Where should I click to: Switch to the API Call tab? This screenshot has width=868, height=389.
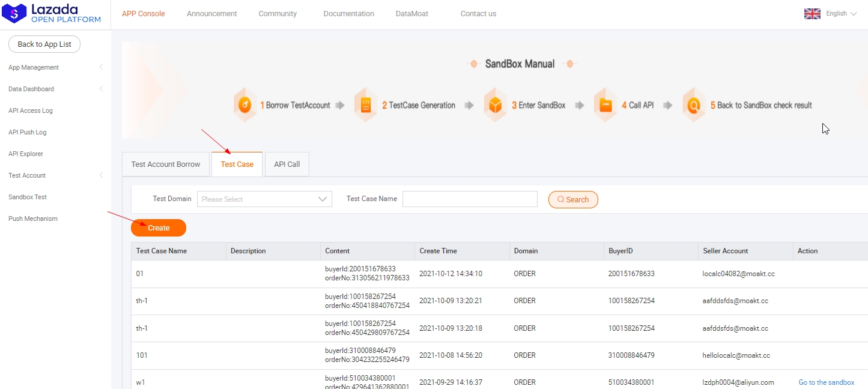pos(287,164)
